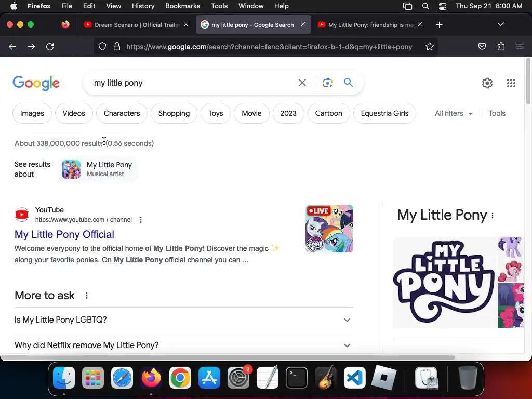532x399 pixels.
Task: Clear the search box with the X icon
Action: click(x=302, y=83)
